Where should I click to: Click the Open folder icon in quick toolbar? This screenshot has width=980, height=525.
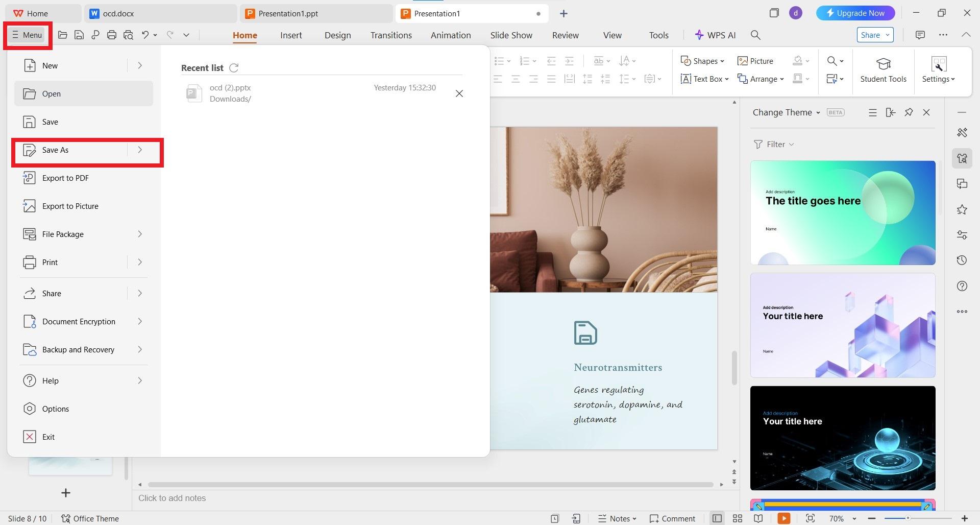63,35
